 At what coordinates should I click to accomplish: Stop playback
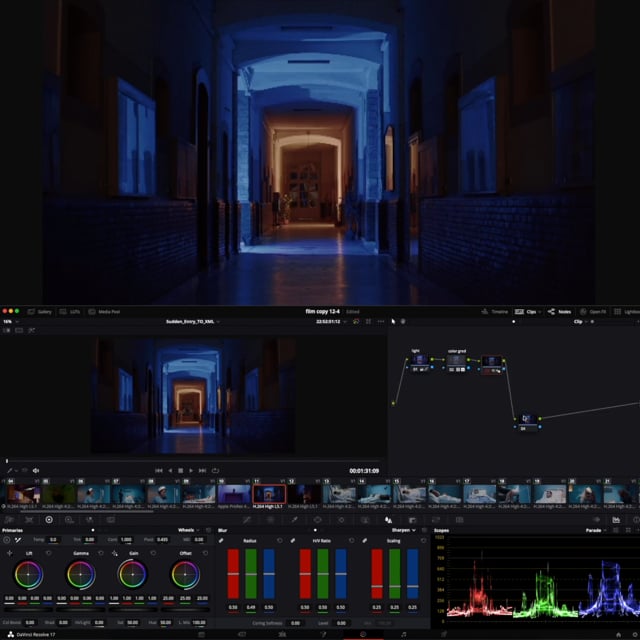click(x=180, y=471)
